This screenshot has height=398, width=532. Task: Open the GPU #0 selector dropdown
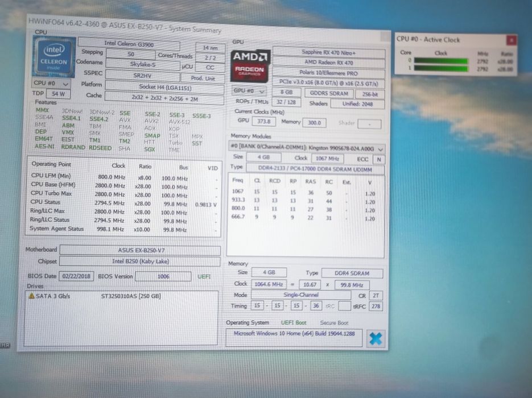point(249,91)
